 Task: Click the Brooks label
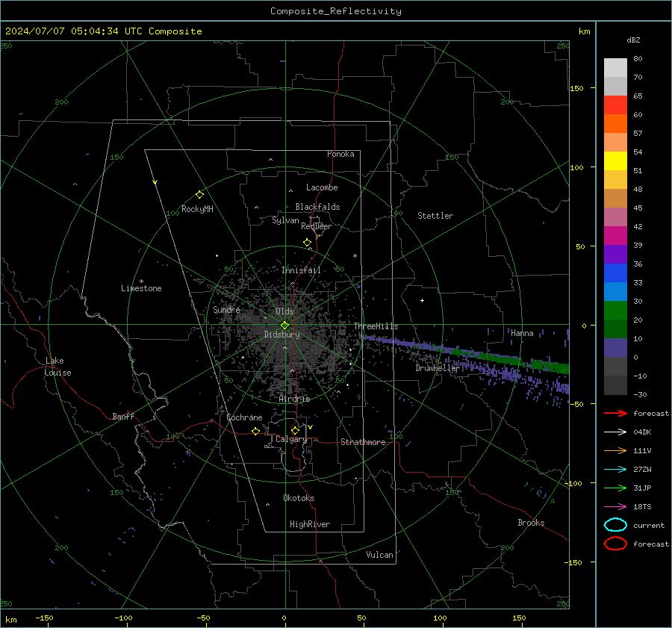click(x=531, y=523)
